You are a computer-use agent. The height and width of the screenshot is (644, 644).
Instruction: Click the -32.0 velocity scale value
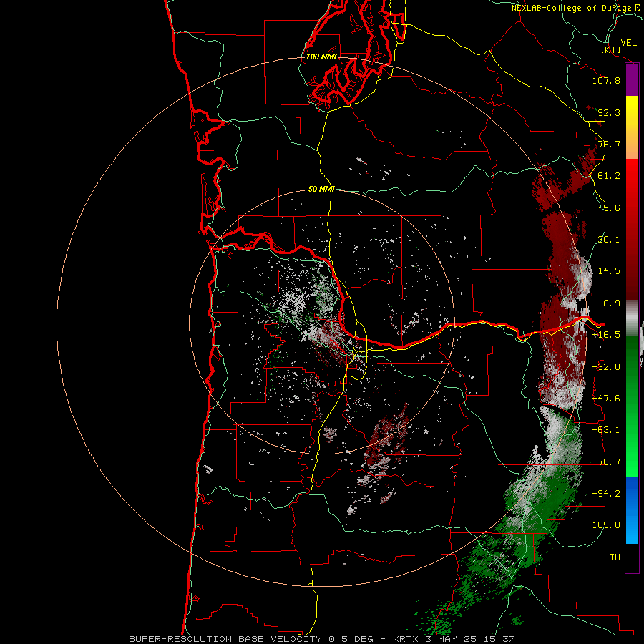coord(606,367)
